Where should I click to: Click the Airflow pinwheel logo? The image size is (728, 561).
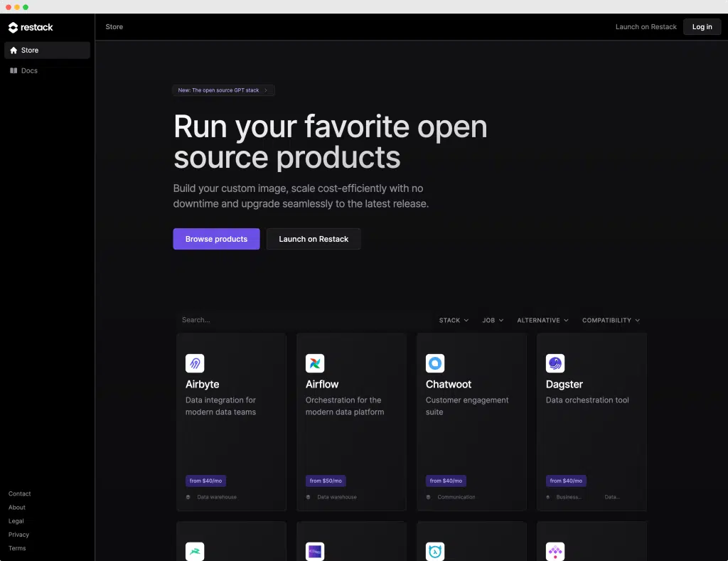click(315, 363)
